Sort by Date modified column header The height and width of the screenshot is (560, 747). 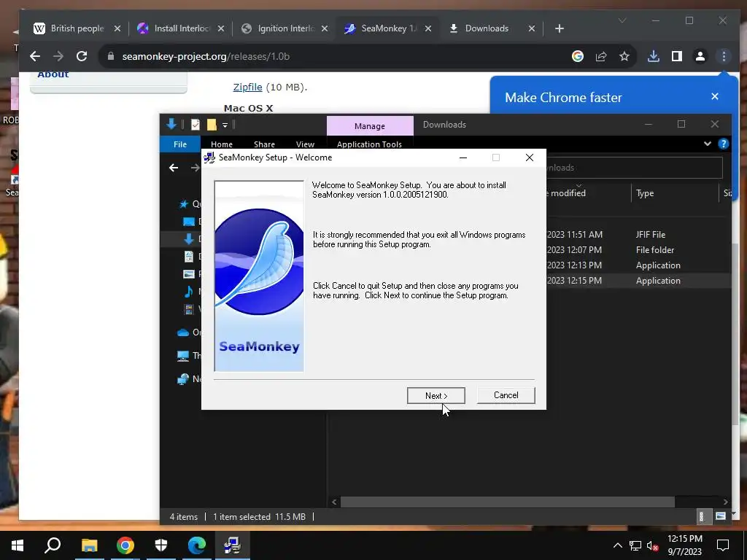[x=567, y=193]
